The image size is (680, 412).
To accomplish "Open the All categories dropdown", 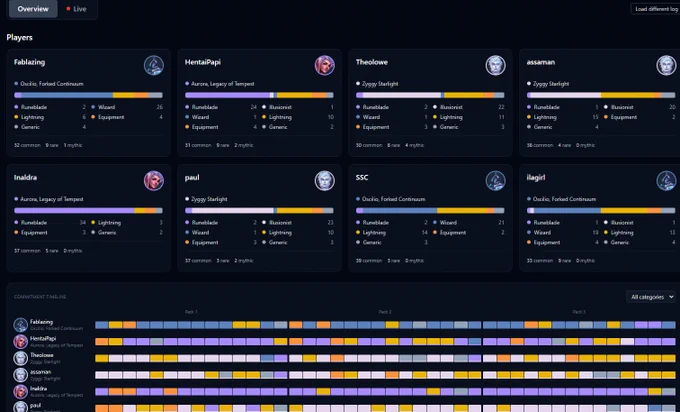I will [652, 297].
